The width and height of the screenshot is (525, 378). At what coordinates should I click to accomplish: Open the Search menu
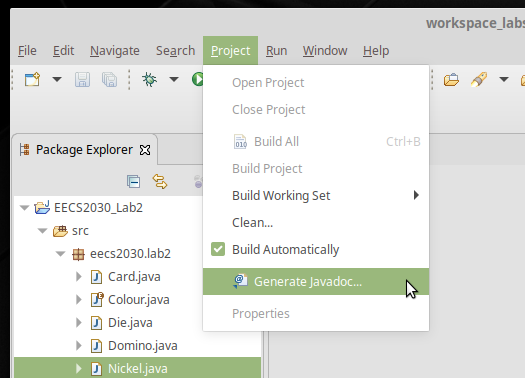click(x=175, y=51)
